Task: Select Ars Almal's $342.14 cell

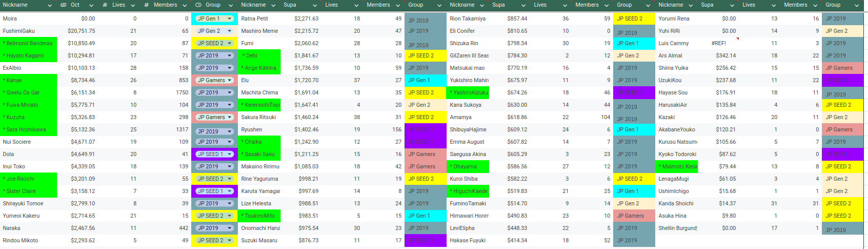Action: 718,55
